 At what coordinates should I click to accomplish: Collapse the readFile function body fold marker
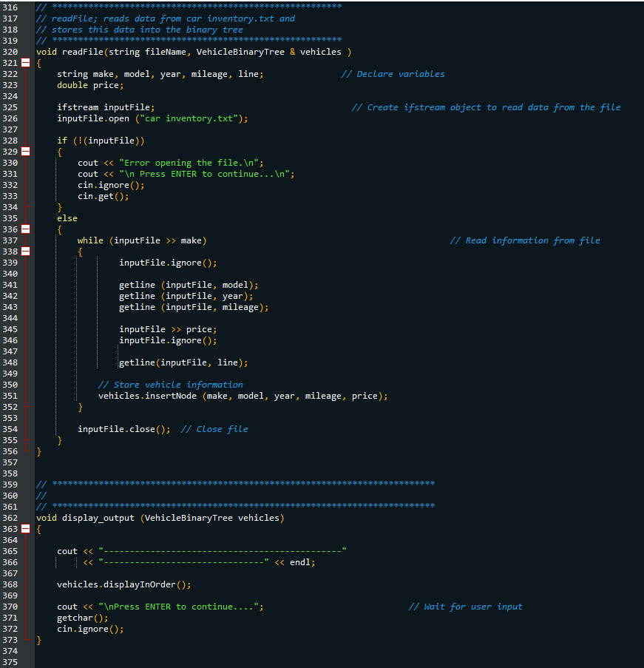(26, 63)
